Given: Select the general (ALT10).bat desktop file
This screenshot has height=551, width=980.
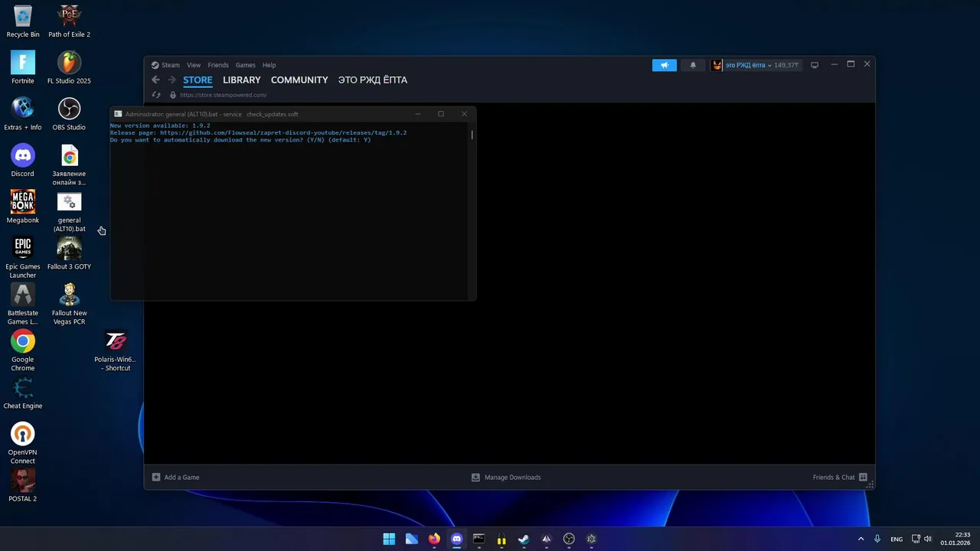Looking at the screenshot, I should tap(69, 212).
